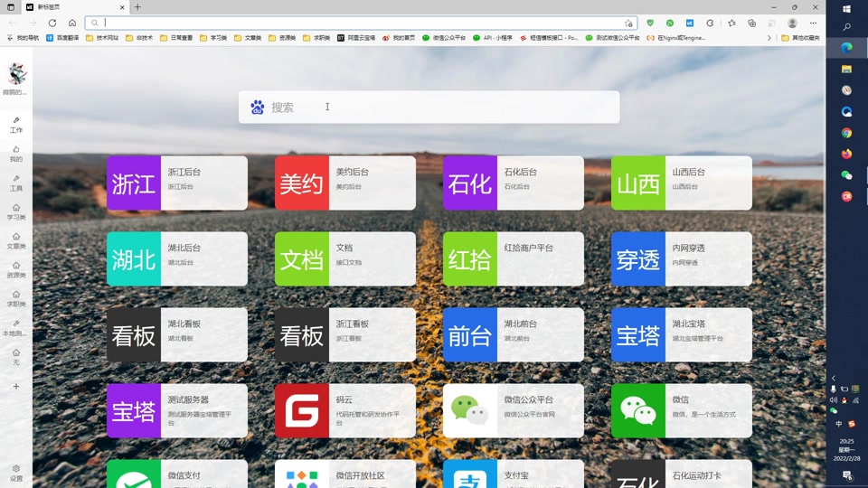Add a new sidebar category with plus
The height and width of the screenshot is (488, 868).
pos(16,386)
